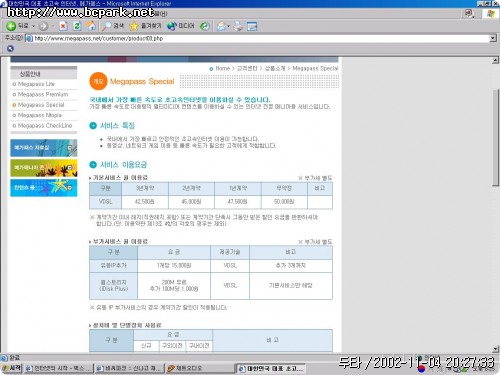
Task: Open 고객센터 in the breadcrumb trail
Action: (x=247, y=68)
